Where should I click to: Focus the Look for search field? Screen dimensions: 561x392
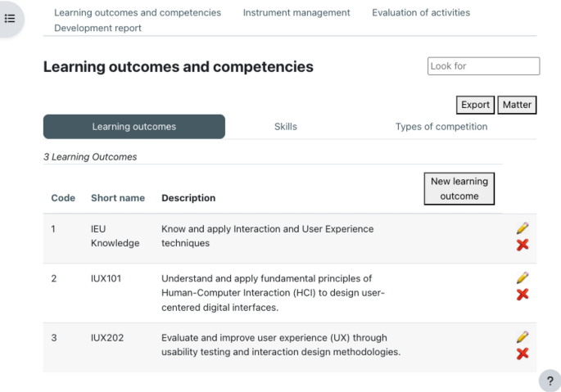[x=484, y=66]
